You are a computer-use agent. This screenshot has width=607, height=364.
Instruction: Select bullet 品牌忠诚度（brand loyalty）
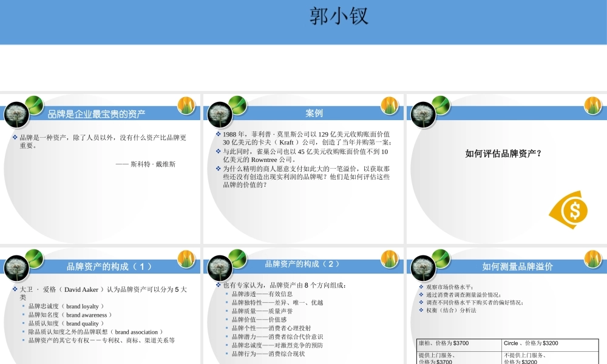coord(66,306)
